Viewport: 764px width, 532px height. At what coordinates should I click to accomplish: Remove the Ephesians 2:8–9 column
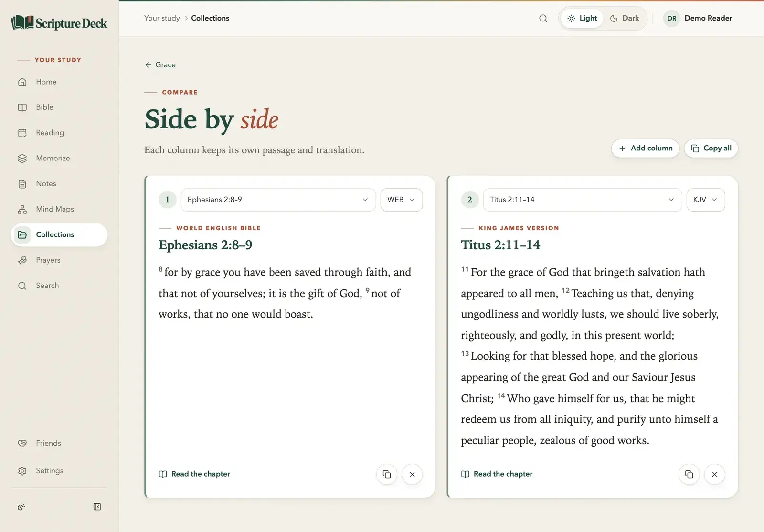[x=412, y=474]
